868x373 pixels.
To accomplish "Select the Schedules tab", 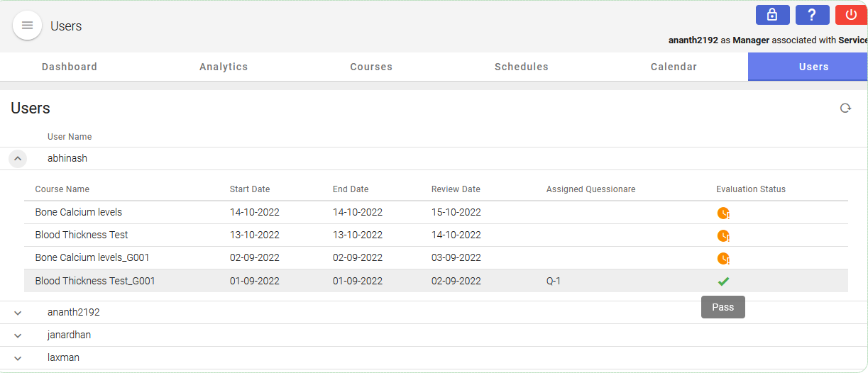I will (x=521, y=67).
